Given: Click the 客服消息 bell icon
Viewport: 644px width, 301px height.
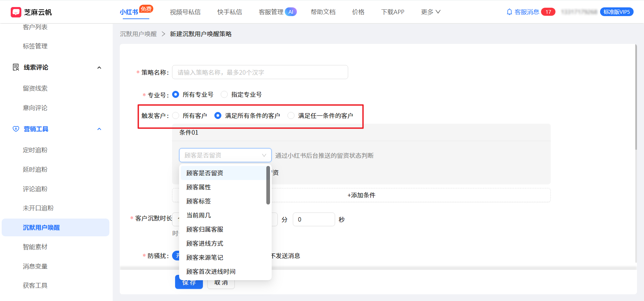Looking at the screenshot, I should (x=509, y=12).
